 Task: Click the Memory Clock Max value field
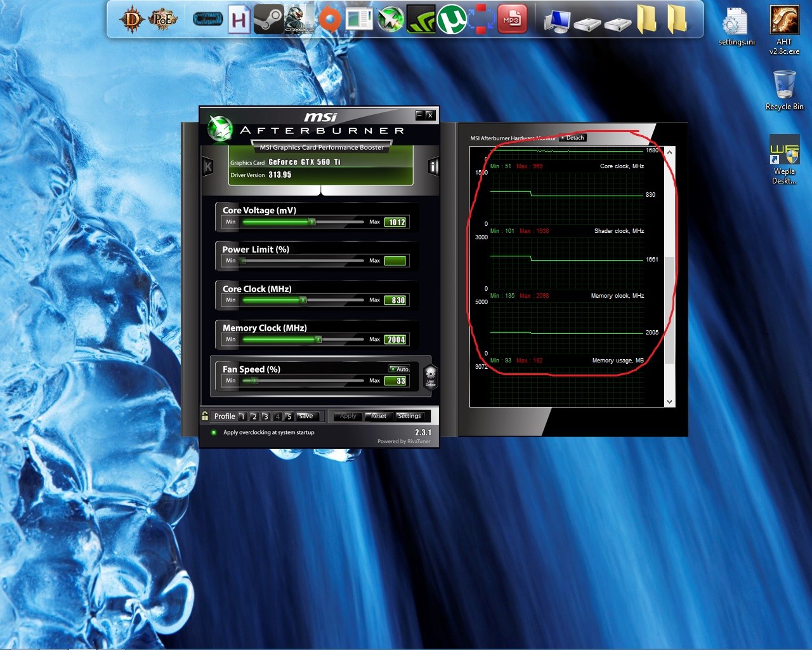pyautogui.click(x=395, y=339)
